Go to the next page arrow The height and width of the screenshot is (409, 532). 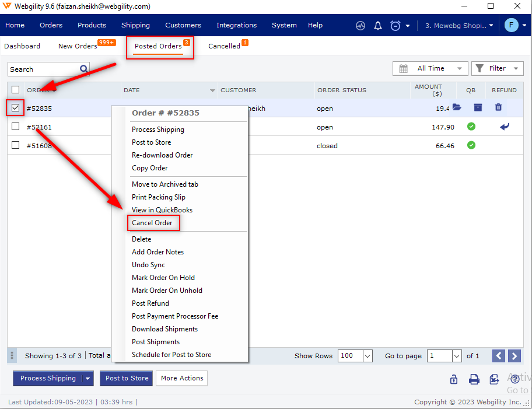click(x=514, y=356)
